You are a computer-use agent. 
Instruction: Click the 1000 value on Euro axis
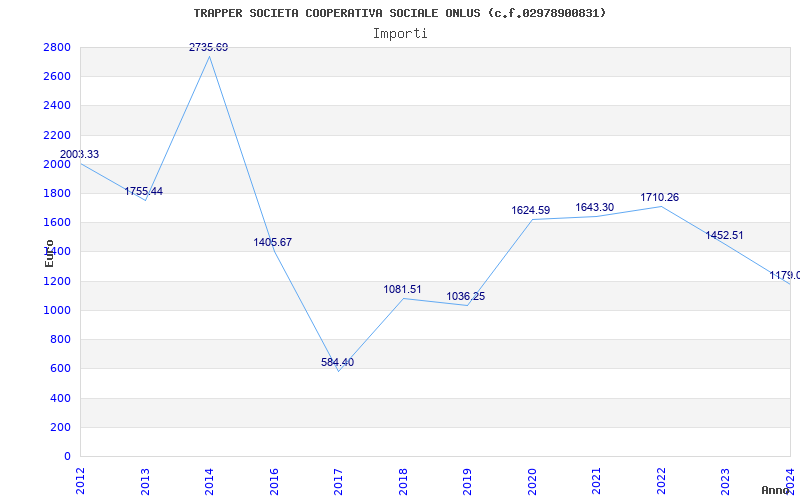pos(57,310)
